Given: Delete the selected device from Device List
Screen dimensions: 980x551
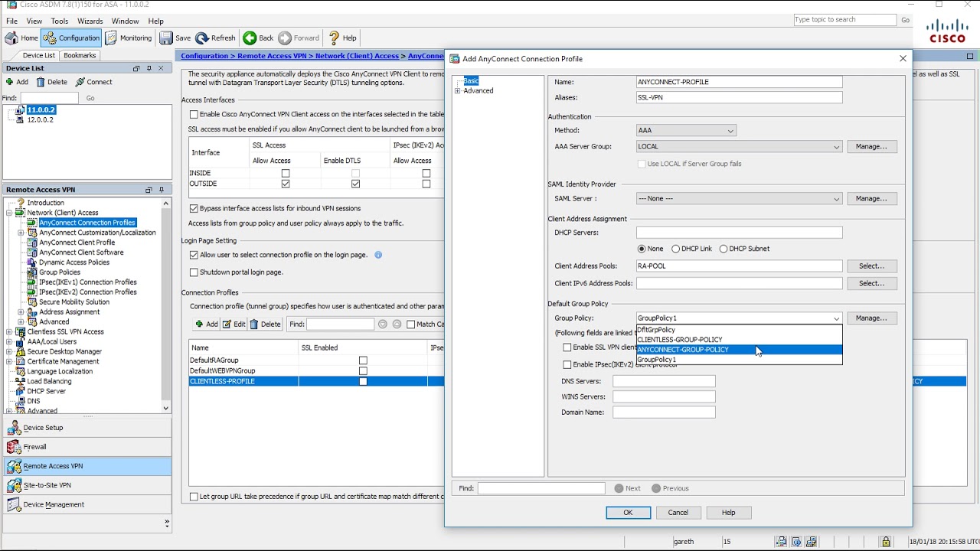Looking at the screenshot, I should [52, 82].
